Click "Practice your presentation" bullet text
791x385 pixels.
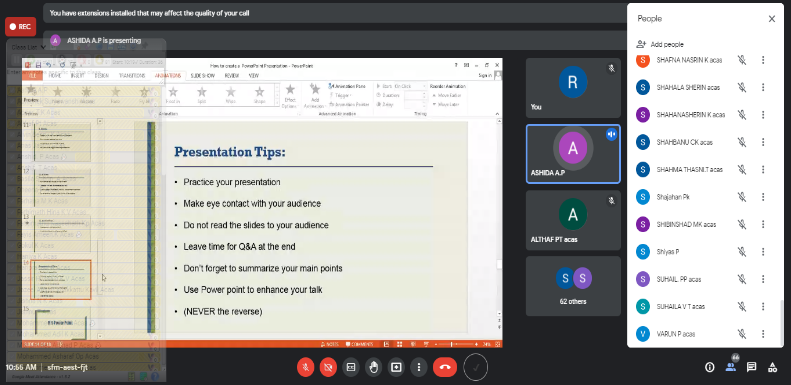click(x=232, y=182)
